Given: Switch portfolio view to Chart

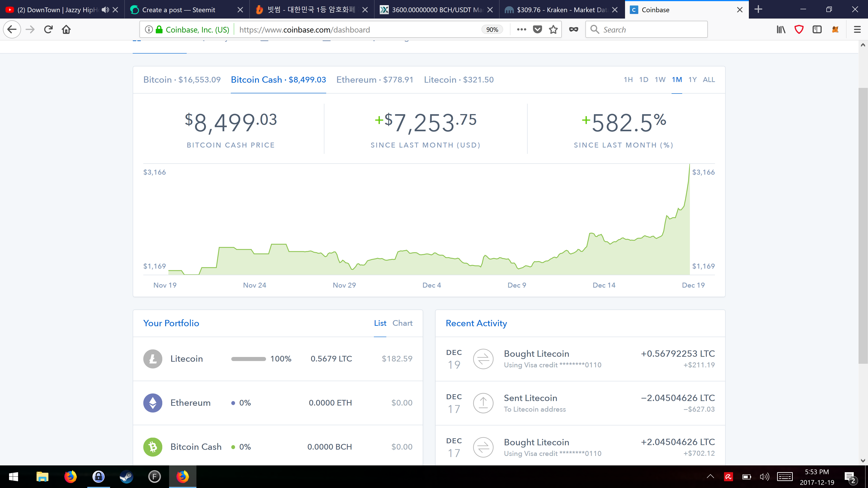Looking at the screenshot, I should [402, 323].
